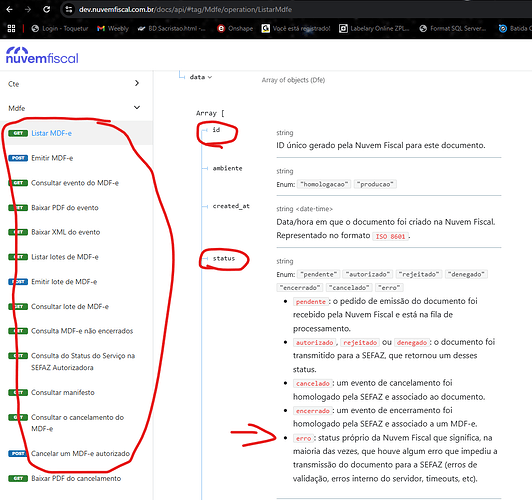Click the address bar URL
Screen dimensions: 532x500
(x=185, y=9)
